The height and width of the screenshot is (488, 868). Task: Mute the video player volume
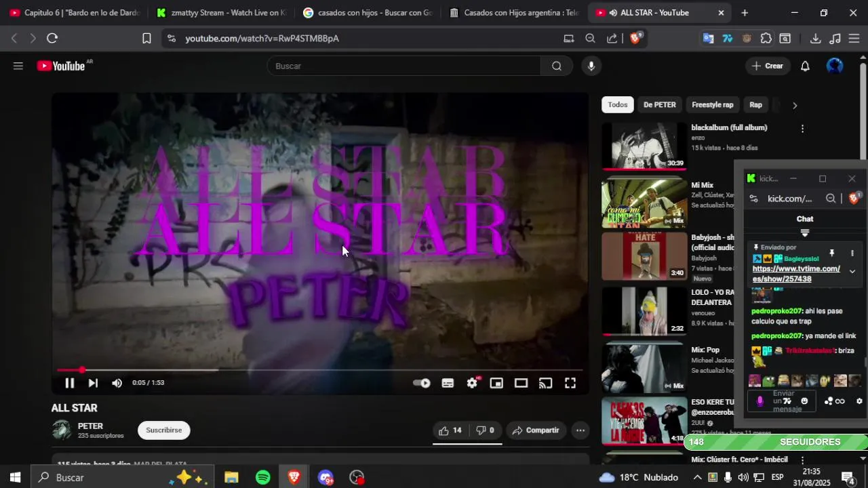(117, 383)
